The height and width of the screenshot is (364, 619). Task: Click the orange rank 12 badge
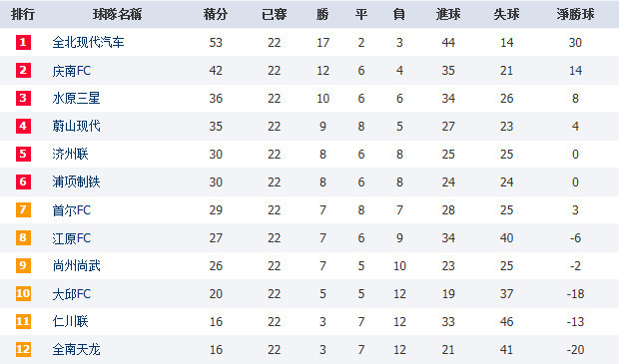tap(23, 349)
